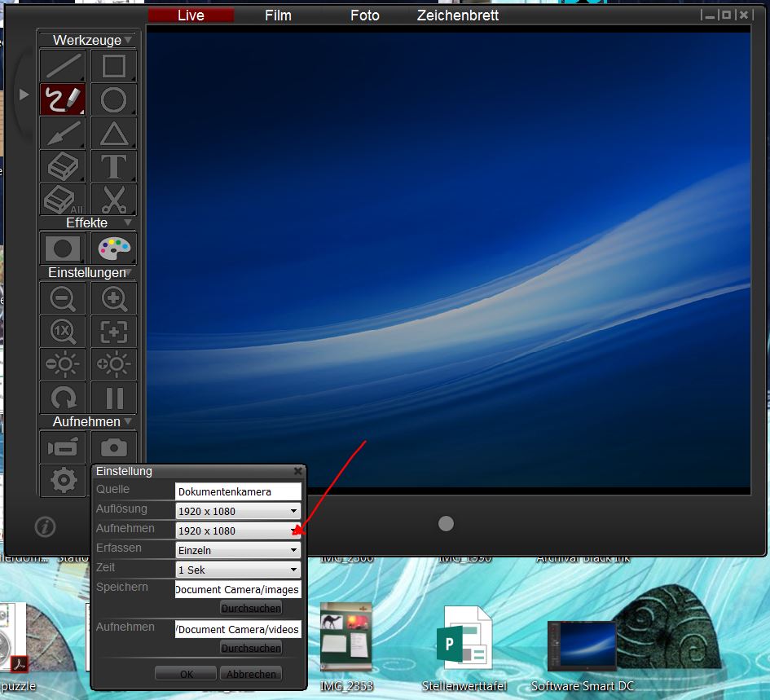Open the Erfassen dropdown showing Einzeln
The width and height of the screenshot is (770, 700).
[238, 550]
